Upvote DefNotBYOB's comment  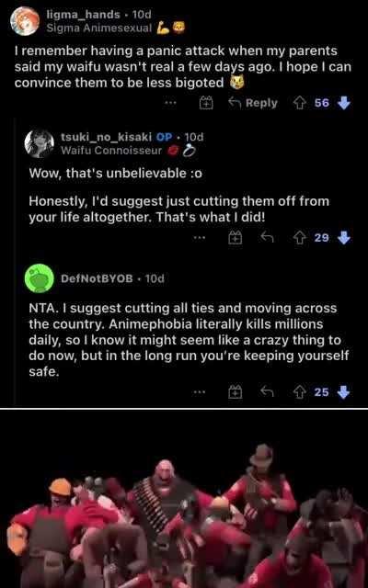coord(300,392)
